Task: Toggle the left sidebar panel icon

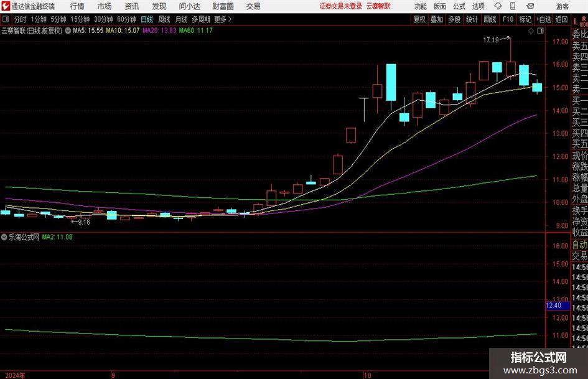Action: pos(6,19)
